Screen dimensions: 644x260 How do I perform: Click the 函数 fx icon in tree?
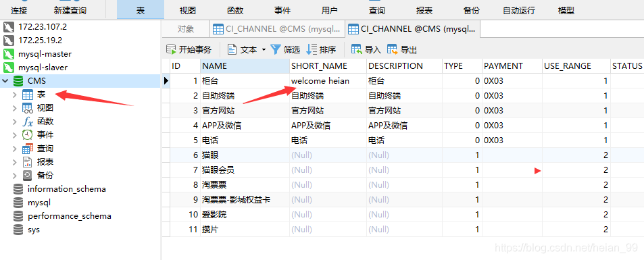[x=28, y=122]
